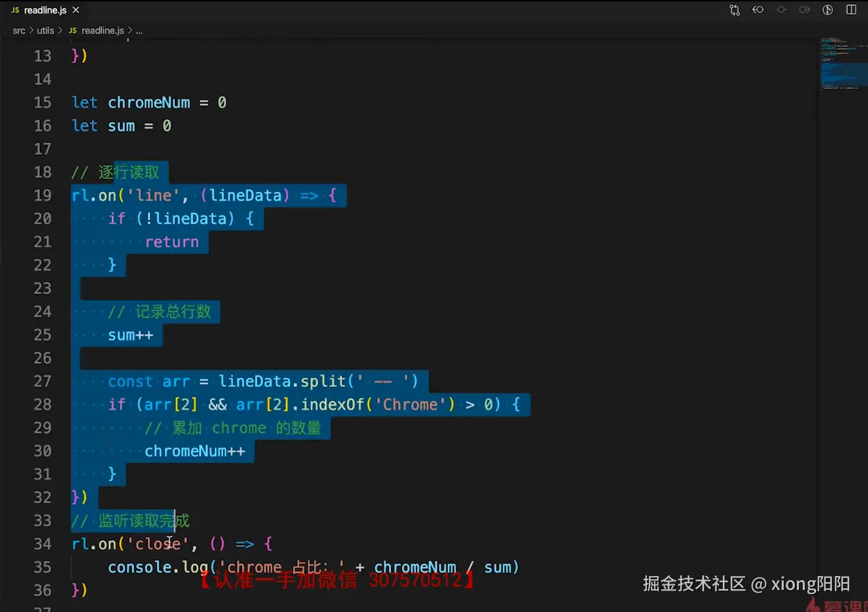Image resolution: width=868 pixels, height=612 pixels.
Task: Click 'lineData' parameter on line 19
Action: [x=246, y=195]
